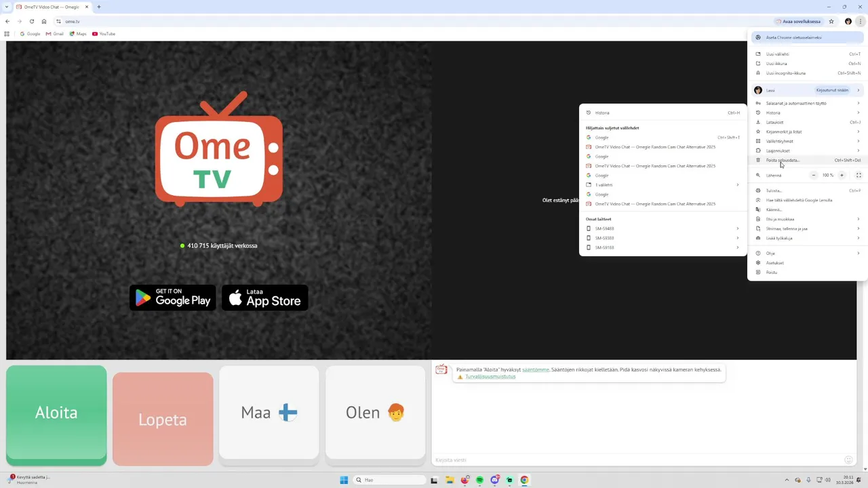Click the Get it on Google Play badge
The height and width of the screenshot is (488, 868).
173,298
